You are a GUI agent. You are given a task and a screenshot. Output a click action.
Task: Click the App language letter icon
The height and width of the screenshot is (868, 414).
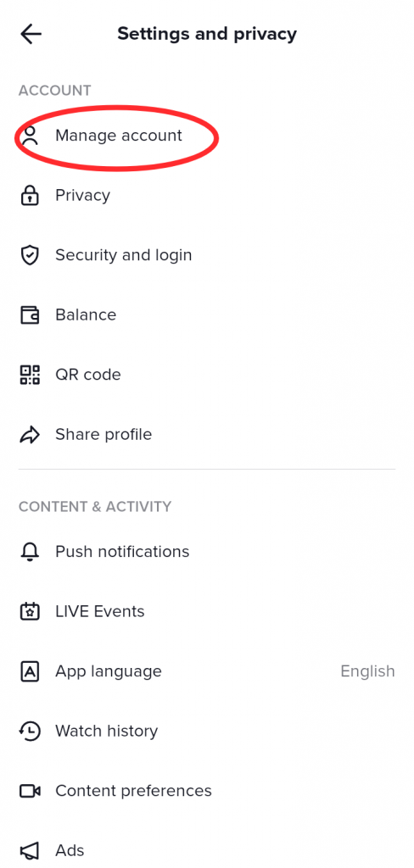(x=30, y=671)
